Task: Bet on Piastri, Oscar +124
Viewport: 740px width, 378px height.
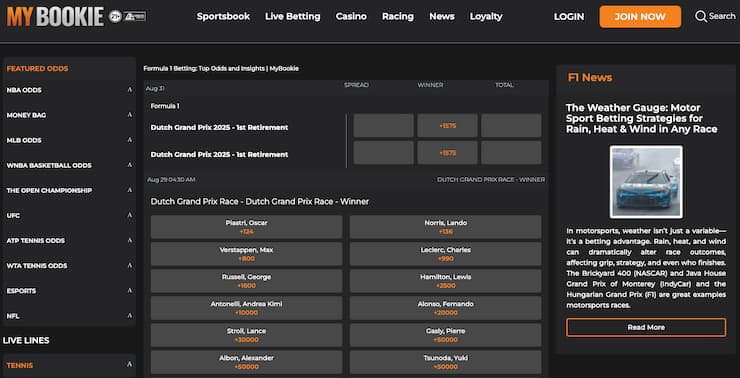Action: (246, 227)
